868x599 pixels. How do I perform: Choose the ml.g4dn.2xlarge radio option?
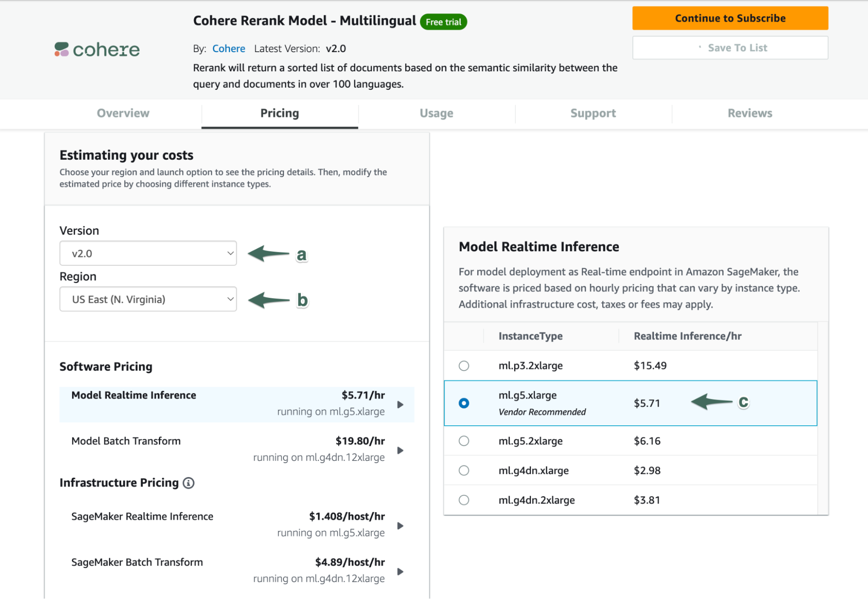pyautogui.click(x=464, y=500)
